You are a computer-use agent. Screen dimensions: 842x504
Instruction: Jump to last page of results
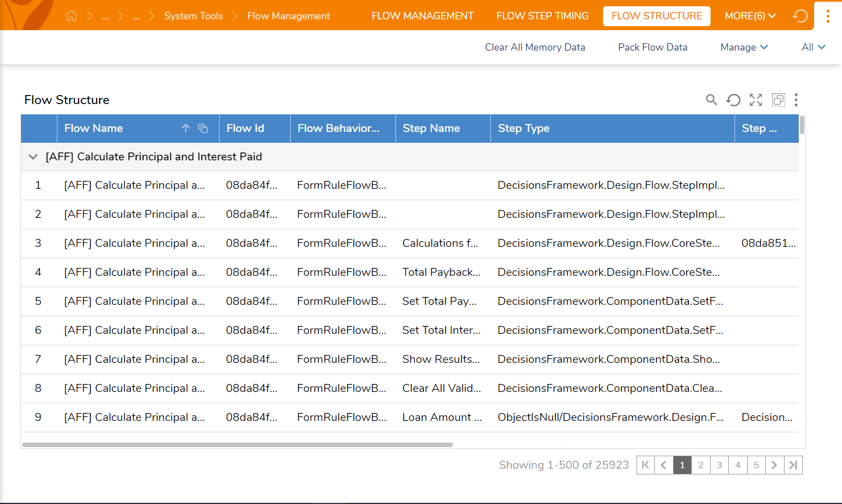tap(793, 465)
